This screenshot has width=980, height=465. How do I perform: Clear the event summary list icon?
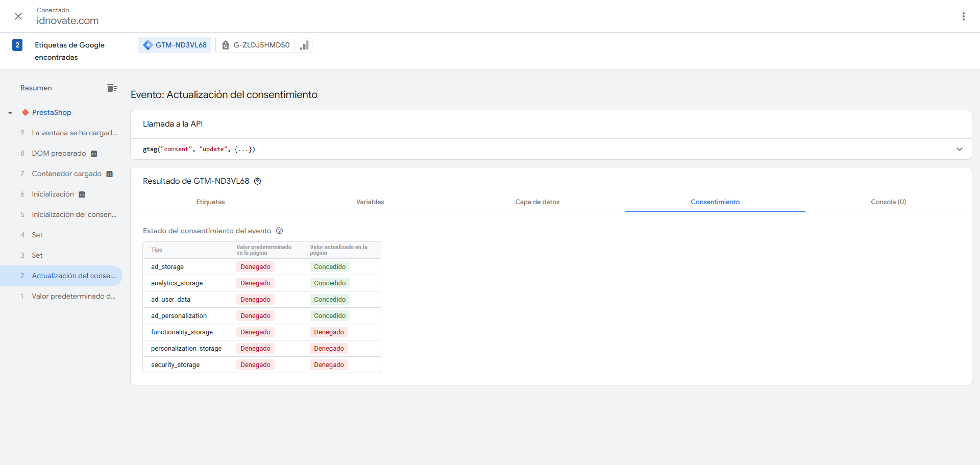[x=112, y=88]
